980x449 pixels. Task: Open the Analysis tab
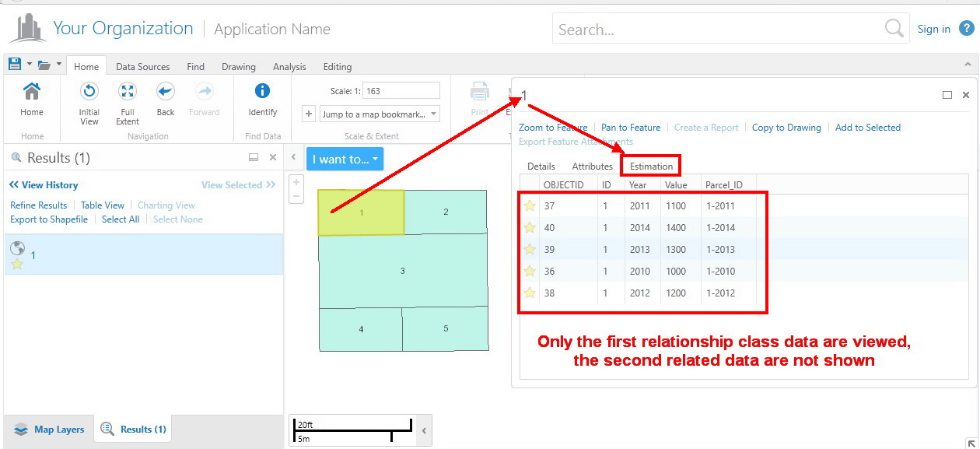[290, 67]
